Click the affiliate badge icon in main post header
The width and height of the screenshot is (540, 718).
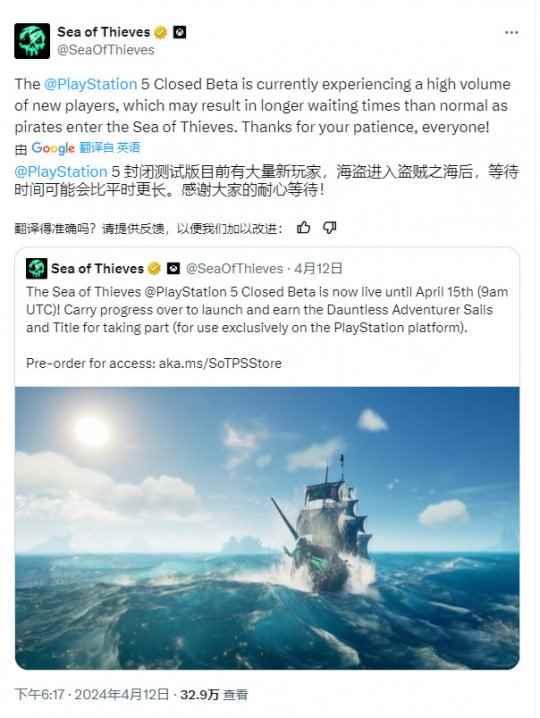pyautogui.click(x=179, y=33)
